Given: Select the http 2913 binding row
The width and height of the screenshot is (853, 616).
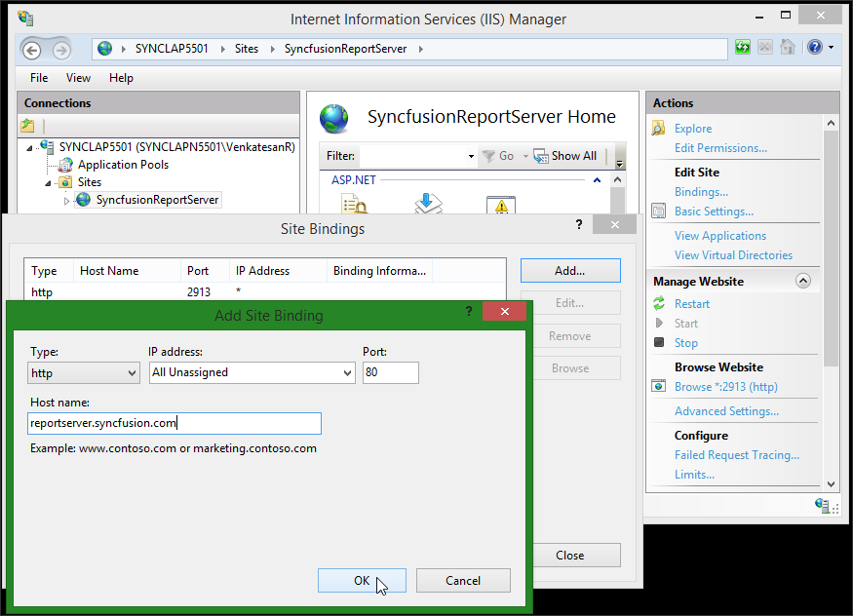Looking at the screenshot, I should point(265,292).
